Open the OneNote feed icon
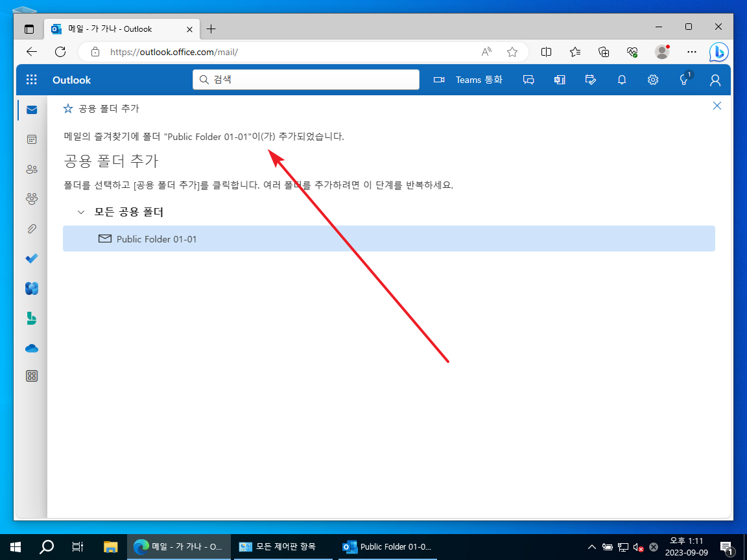The width and height of the screenshot is (747, 560). coord(560,80)
